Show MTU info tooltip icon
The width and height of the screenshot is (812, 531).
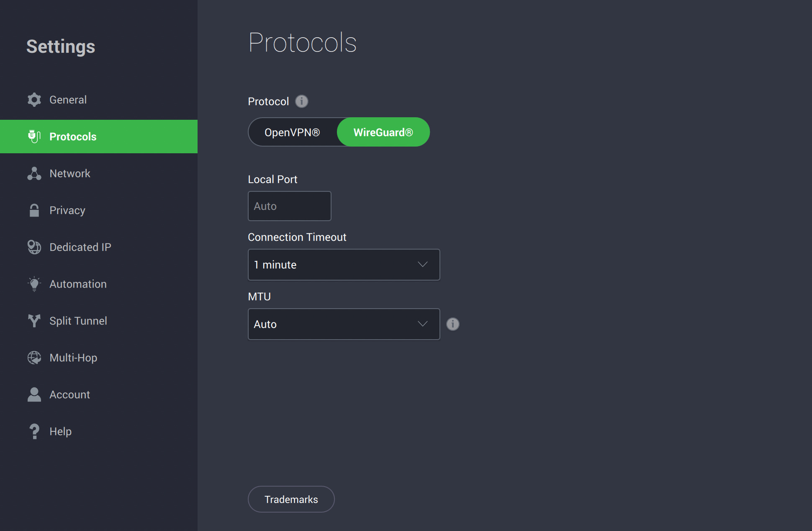(452, 324)
